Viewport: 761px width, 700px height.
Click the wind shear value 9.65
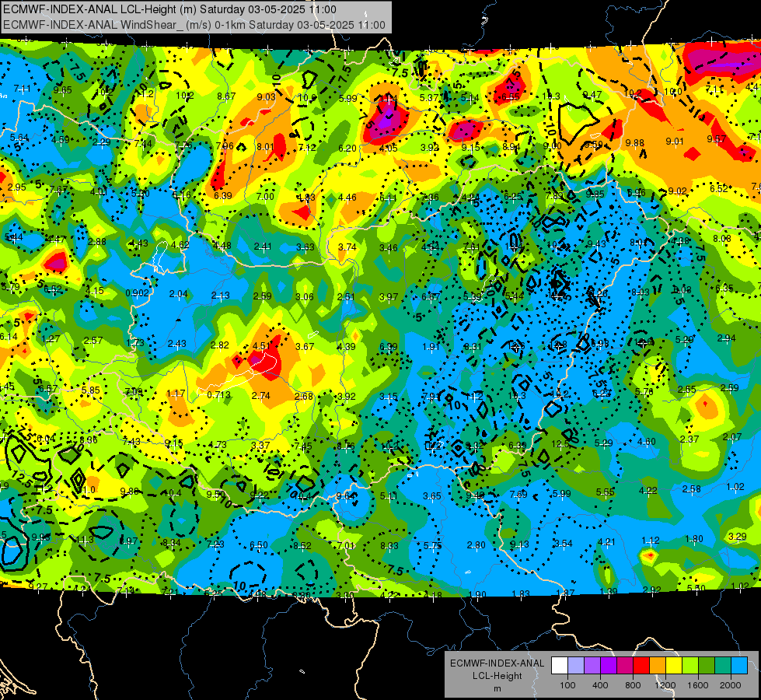tap(63, 90)
